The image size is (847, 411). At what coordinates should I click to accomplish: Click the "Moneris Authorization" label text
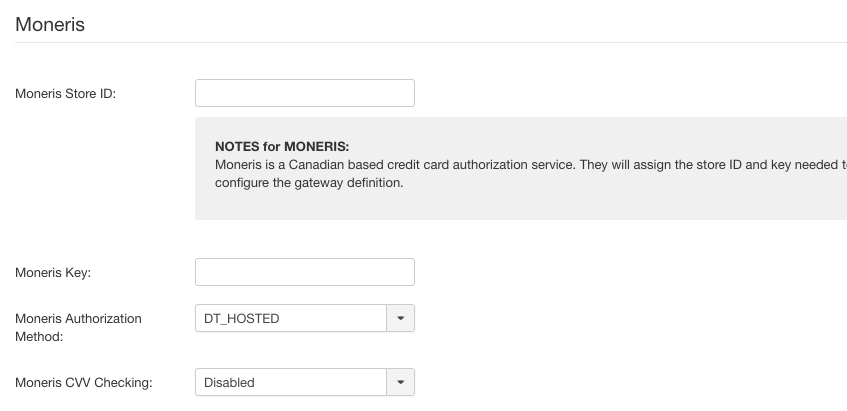78,319
